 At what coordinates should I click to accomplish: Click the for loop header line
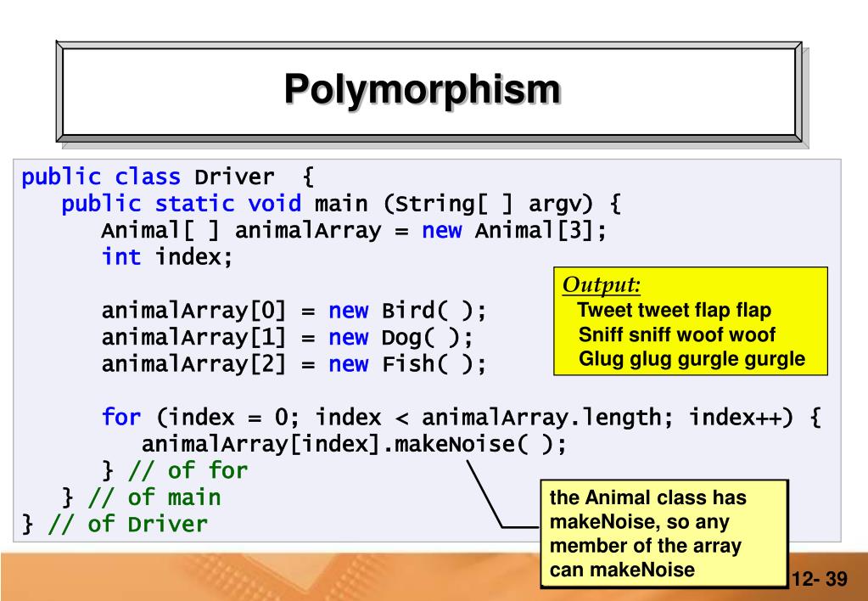pyautogui.click(x=462, y=417)
